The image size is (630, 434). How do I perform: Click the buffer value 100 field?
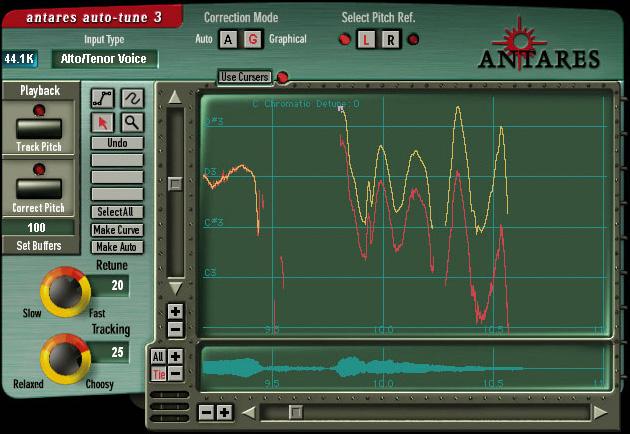click(x=37, y=227)
